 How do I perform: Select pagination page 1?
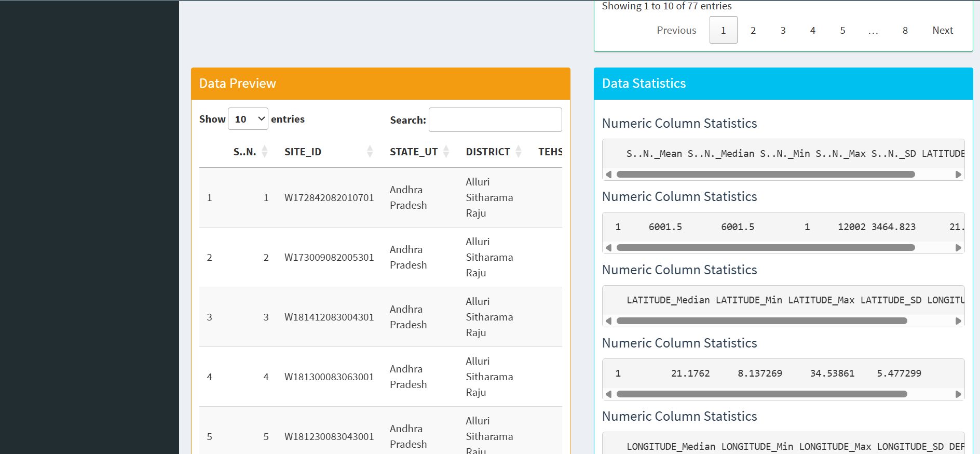click(724, 30)
